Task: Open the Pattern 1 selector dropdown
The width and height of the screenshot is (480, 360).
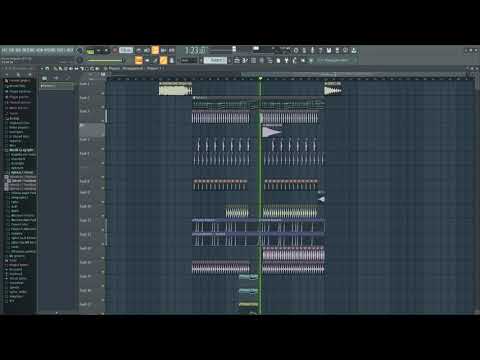Action: click(215, 60)
